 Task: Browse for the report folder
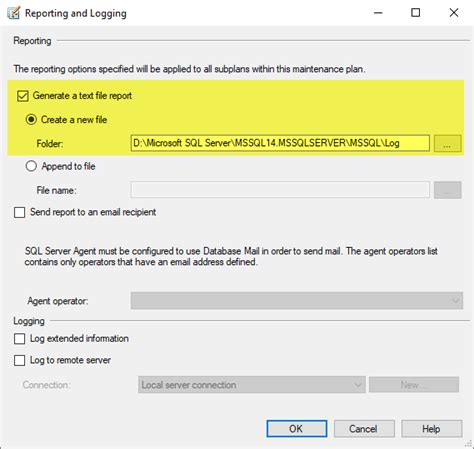coord(448,143)
